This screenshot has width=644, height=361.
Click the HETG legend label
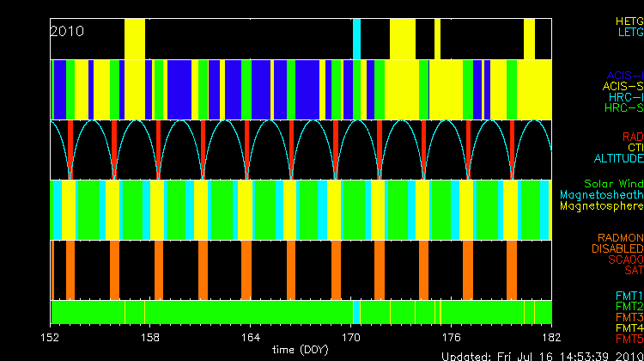(x=628, y=21)
